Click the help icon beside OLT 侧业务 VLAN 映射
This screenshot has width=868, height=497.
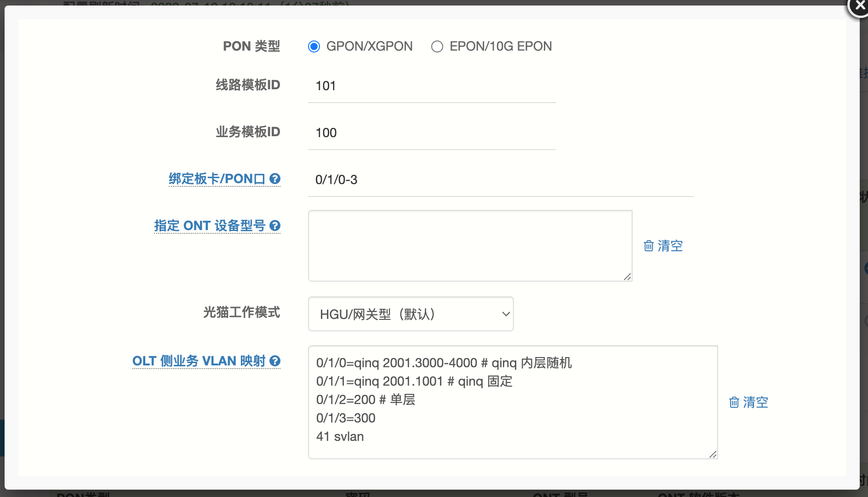coord(275,361)
